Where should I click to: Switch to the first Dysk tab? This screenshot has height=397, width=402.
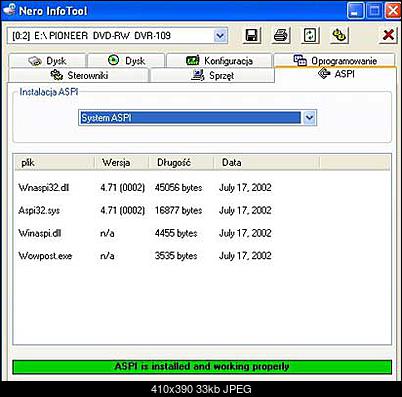point(47,61)
